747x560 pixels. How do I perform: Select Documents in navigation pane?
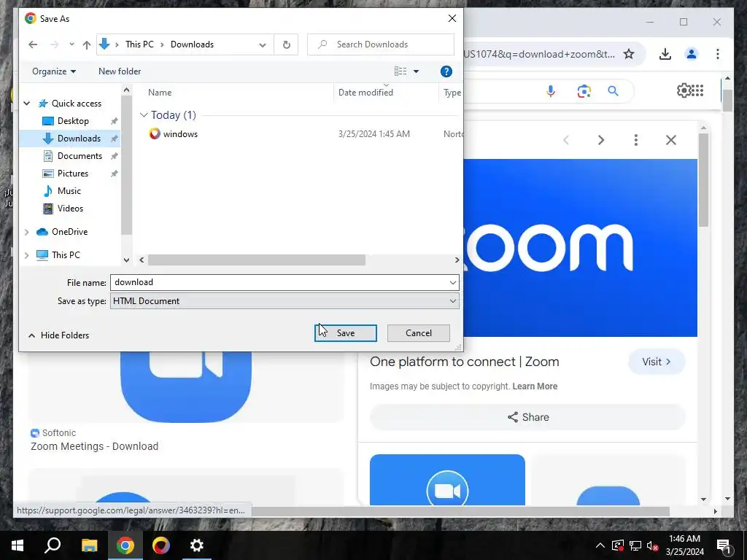pyautogui.click(x=80, y=156)
